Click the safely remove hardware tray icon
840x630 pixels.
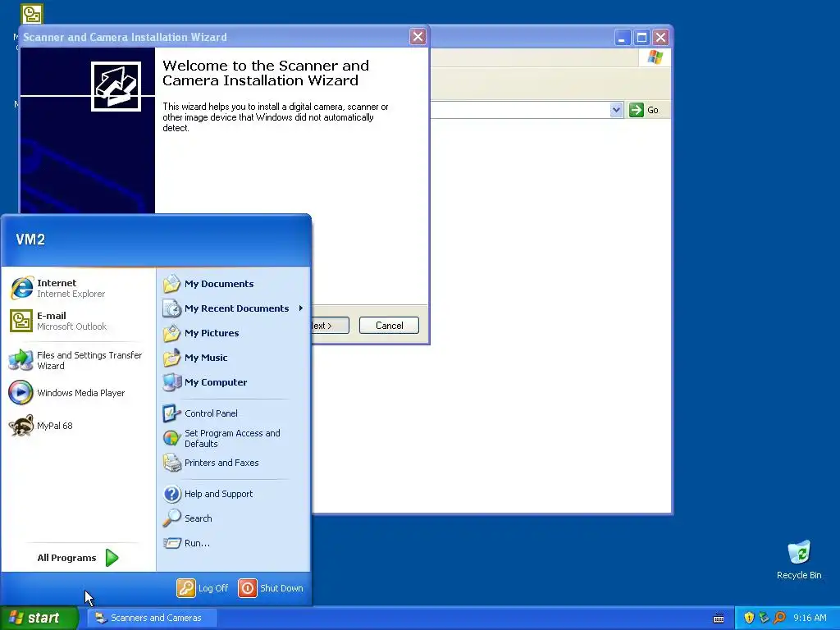coord(764,618)
